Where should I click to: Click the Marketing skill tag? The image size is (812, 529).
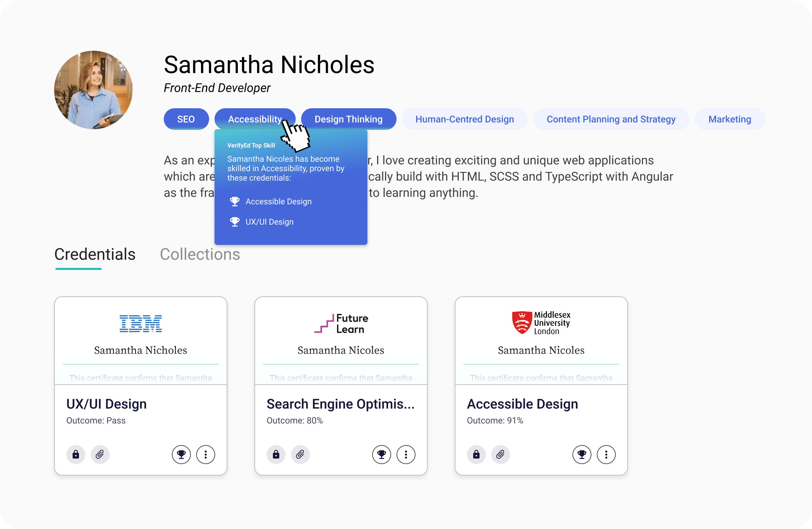tap(729, 119)
